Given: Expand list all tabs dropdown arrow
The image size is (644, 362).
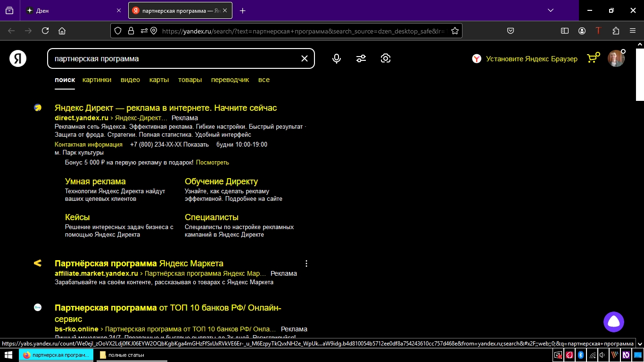Looking at the screenshot, I should coord(551,10).
